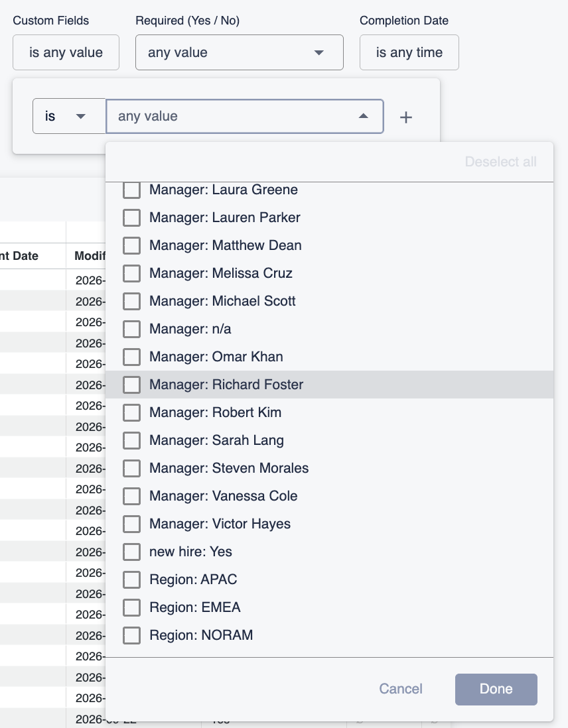Open Completion Date 'is any time' filter
The width and height of the screenshot is (568, 728).
pos(409,52)
